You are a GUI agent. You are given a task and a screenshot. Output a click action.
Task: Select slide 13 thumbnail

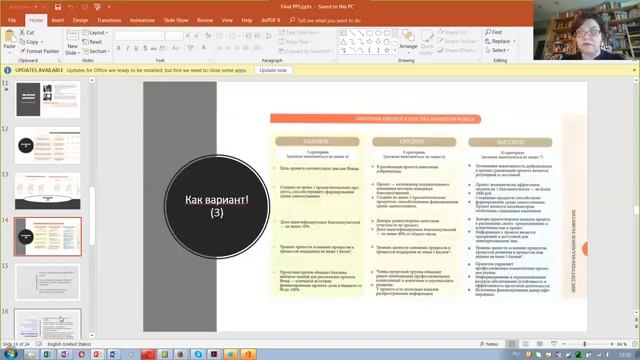tap(48, 191)
